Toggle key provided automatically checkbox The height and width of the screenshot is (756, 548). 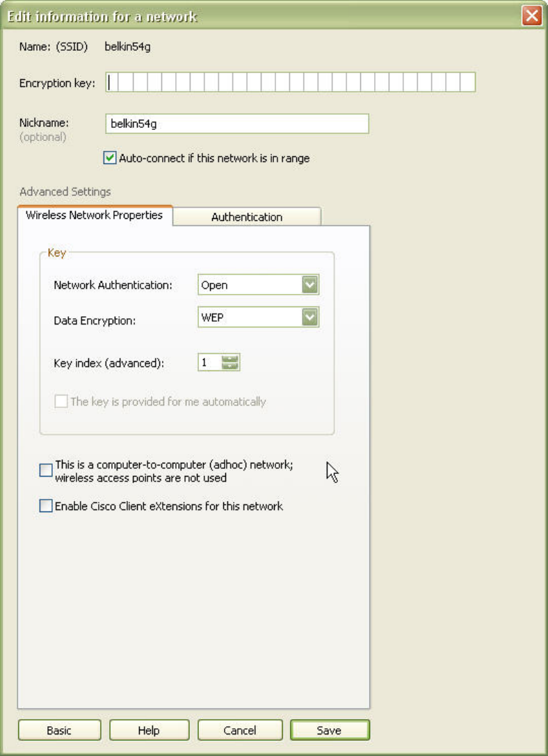coord(61,401)
